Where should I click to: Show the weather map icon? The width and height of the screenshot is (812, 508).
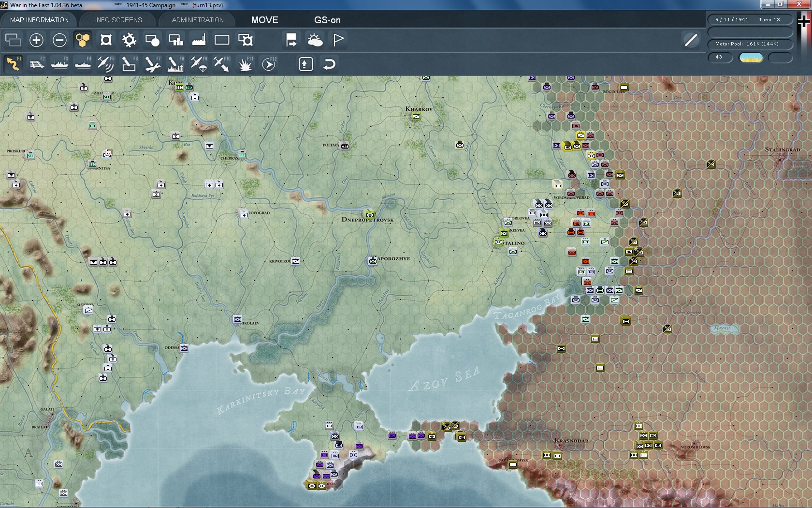click(315, 40)
